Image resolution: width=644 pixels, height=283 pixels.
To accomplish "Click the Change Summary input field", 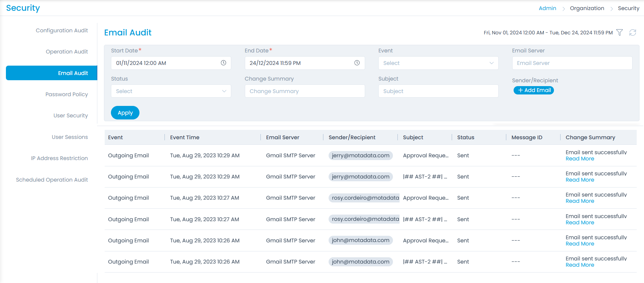I will tap(305, 91).
